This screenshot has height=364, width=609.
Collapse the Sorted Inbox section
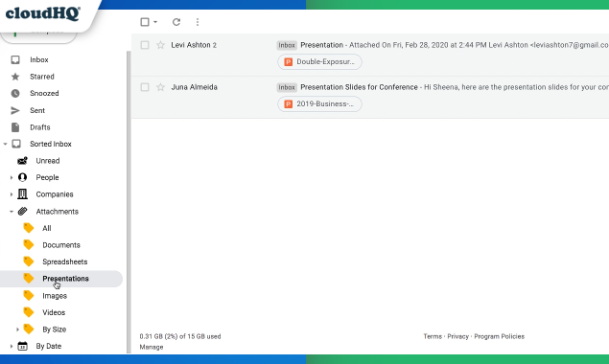click(x=5, y=144)
